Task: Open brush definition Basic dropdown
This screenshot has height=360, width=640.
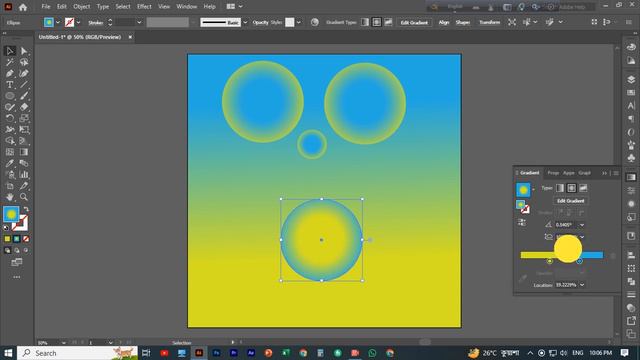Action: coord(245,22)
